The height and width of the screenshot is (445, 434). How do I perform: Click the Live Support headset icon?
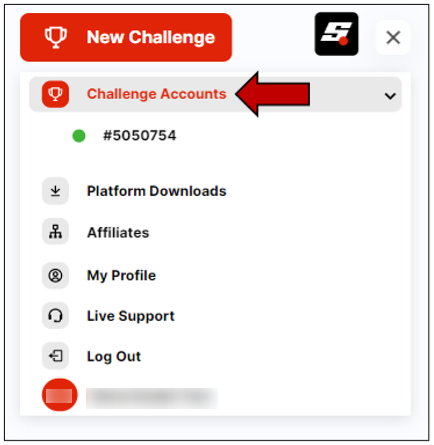click(55, 316)
